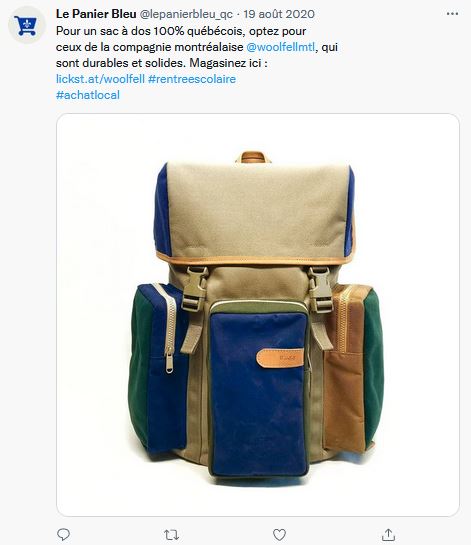The height and width of the screenshot is (545, 471).
Task: Open the @lepanierbleu_qc handle
Action: pyautogui.click(x=186, y=14)
